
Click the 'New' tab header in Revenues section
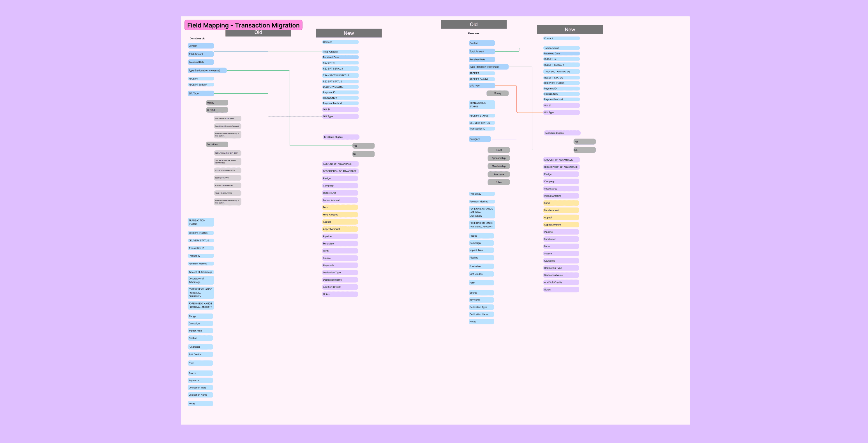tap(570, 29)
